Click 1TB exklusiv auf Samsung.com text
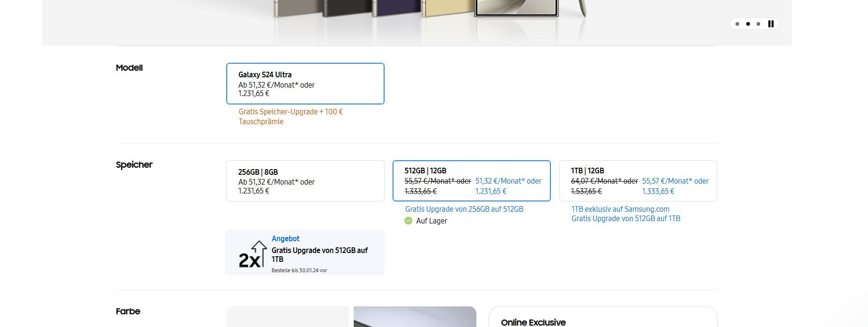868x327 pixels. [x=620, y=209]
